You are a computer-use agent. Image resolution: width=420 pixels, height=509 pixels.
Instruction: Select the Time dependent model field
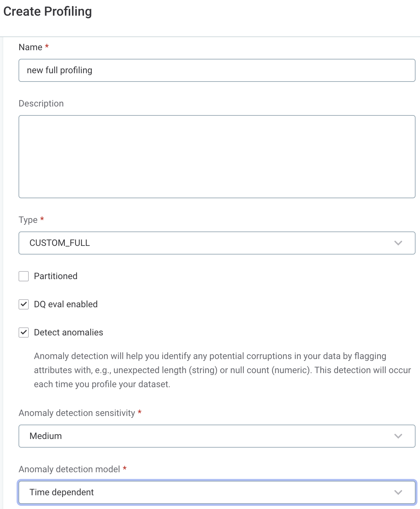click(62, 492)
